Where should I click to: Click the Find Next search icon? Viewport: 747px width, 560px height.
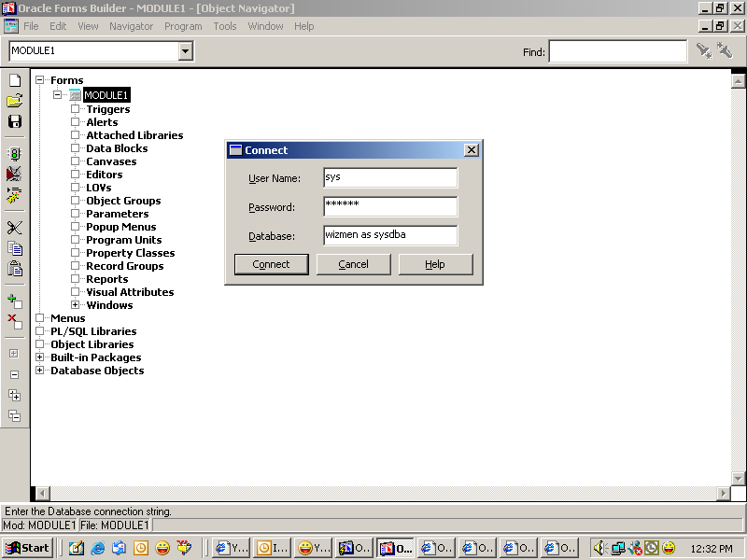point(704,51)
